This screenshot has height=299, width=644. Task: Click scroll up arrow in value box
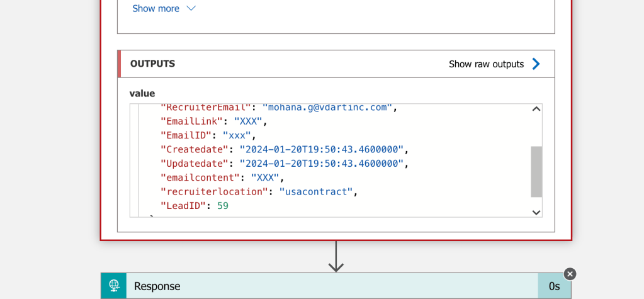point(536,110)
